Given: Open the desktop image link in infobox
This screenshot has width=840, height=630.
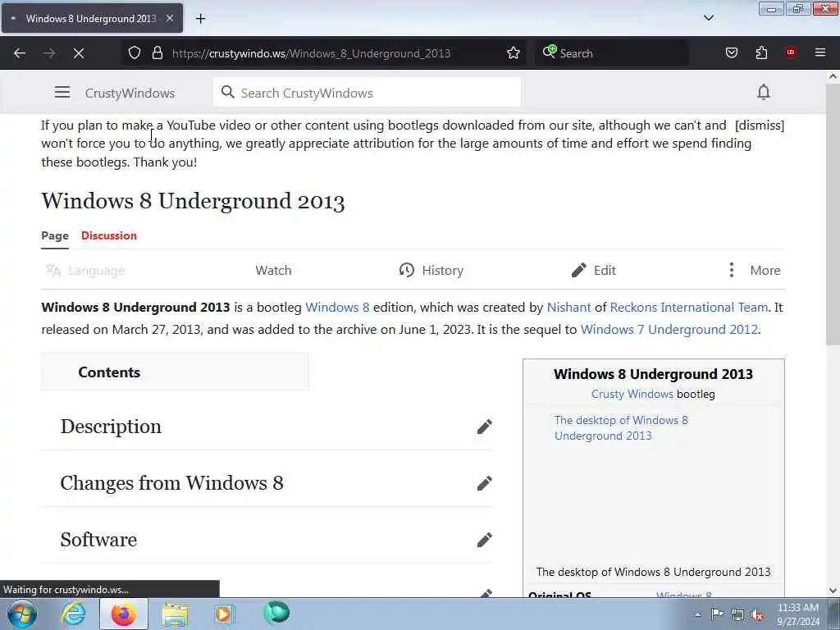Looking at the screenshot, I should pos(621,427).
